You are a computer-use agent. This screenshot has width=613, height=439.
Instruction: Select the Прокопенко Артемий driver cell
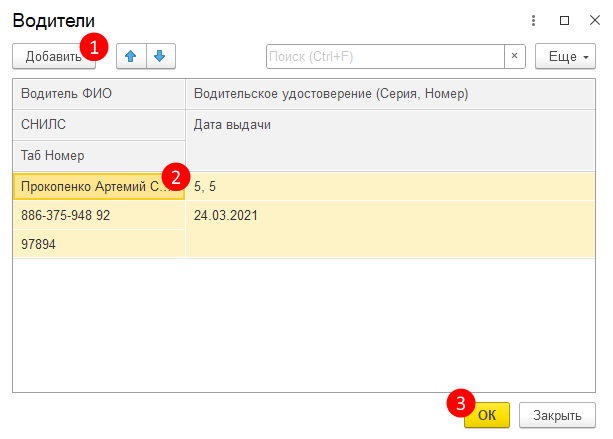coord(99,186)
